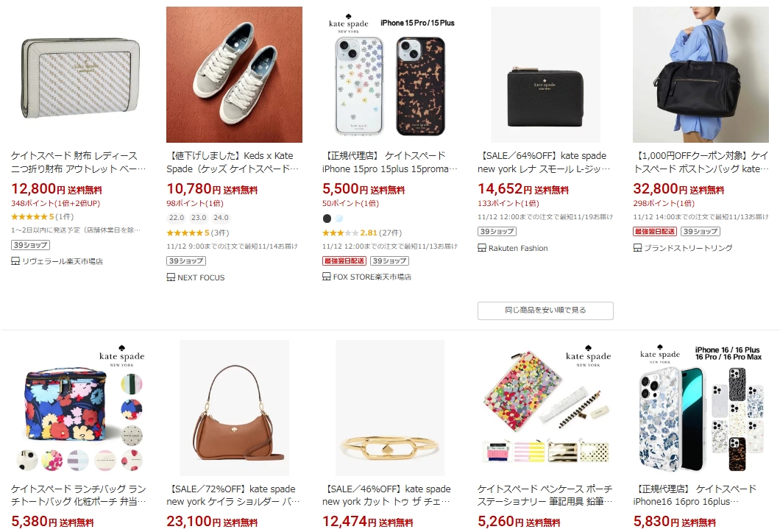Image resolution: width=780 pixels, height=532 pixels.
Task: Click the shop icon beside リヴェラール楽天市場店
Action: pyautogui.click(x=15, y=261)
